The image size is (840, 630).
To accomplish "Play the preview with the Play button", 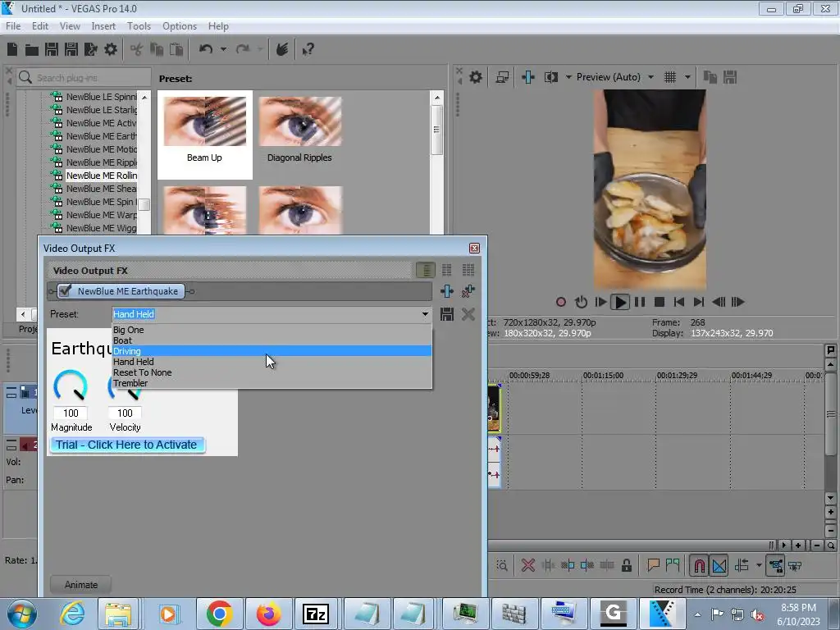I will pyautogui.click(x=620, y=302).
